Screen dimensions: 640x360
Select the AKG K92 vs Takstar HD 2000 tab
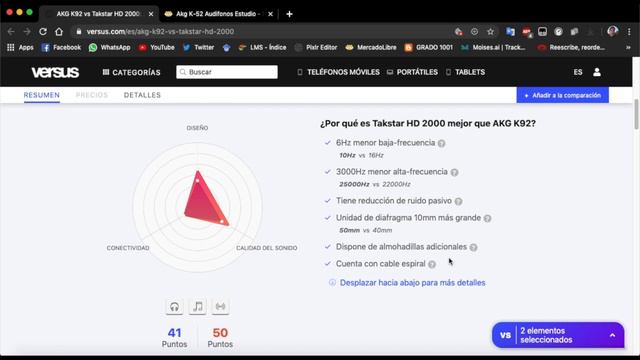(x=98, y=14)
